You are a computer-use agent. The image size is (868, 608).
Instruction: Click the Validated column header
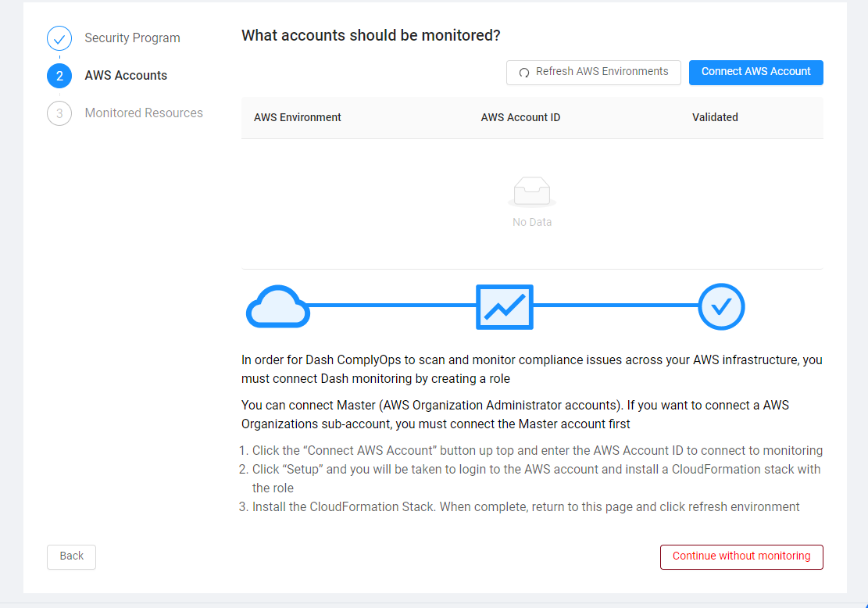tap(715, 117)
